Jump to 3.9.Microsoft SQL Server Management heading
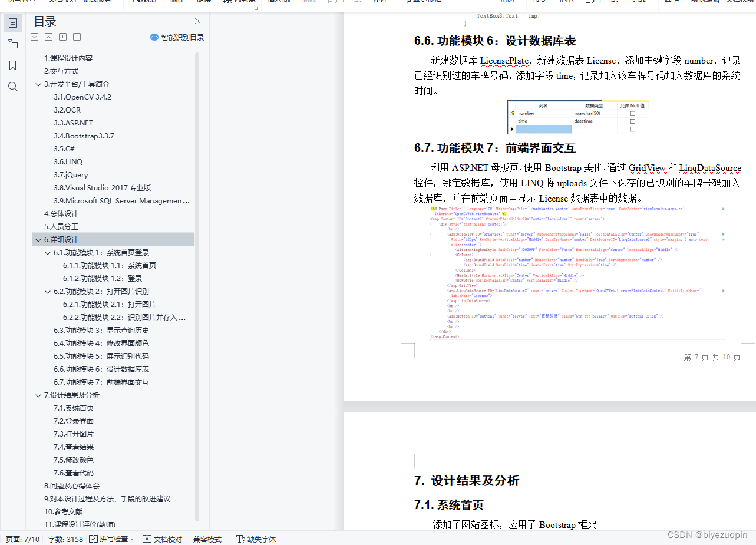Viewport: 756px width, 545px height. coord(121,201)
